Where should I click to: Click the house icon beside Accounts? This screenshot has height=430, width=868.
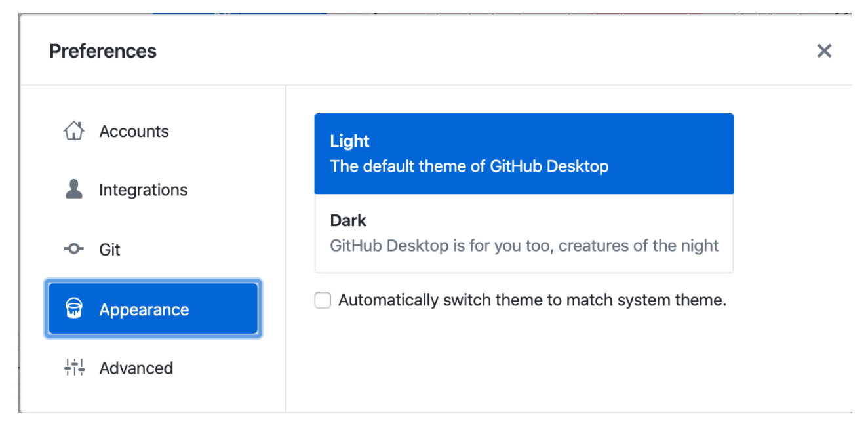click(x=74, y=130)
